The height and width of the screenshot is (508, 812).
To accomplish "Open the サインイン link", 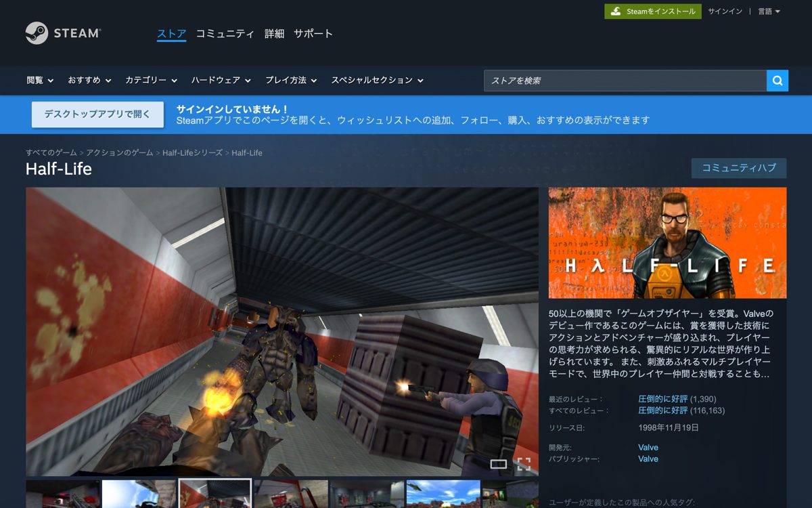I will point(725,12).
